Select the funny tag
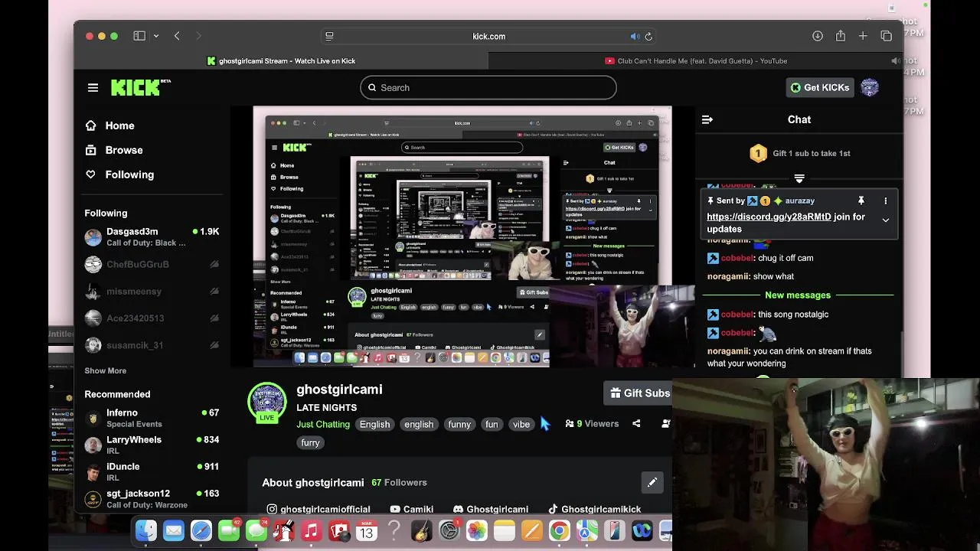The image size is (980, 551). [x=459, y=425]
